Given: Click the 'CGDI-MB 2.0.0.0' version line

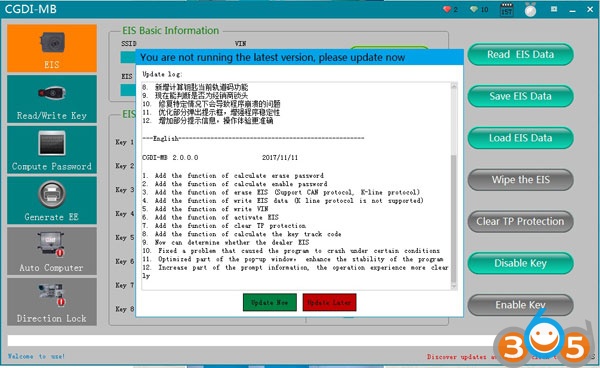Looking at the screenshot, I should (x=170, y=158).
